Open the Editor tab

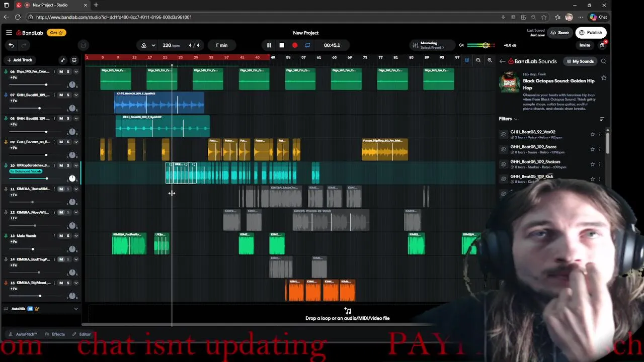click(x=81, y=334)
